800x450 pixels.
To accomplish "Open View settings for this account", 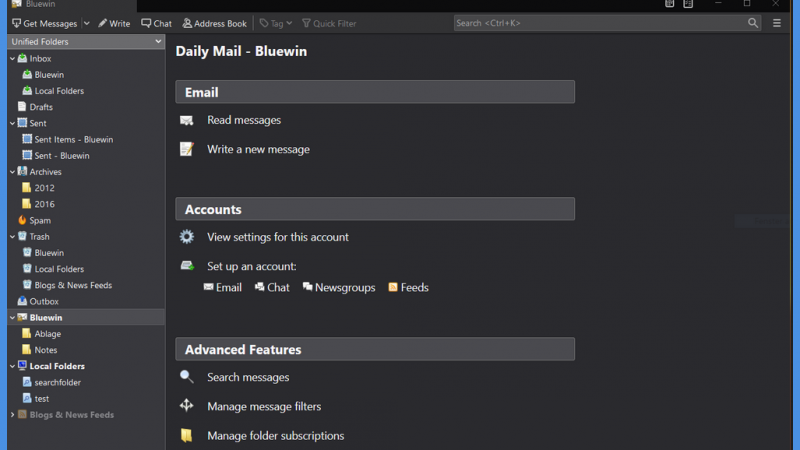I will 278,237.
